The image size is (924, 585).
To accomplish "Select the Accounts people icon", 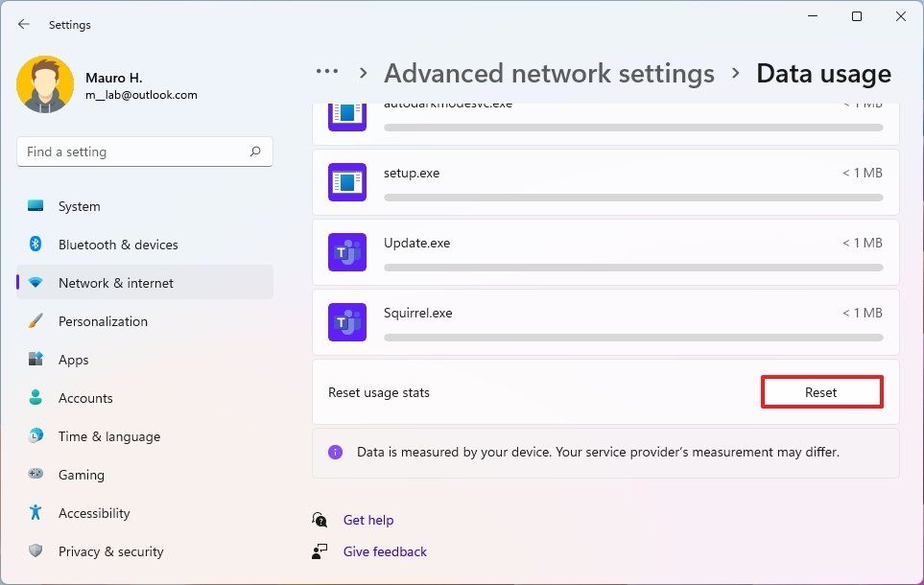I will click(36, 398).
